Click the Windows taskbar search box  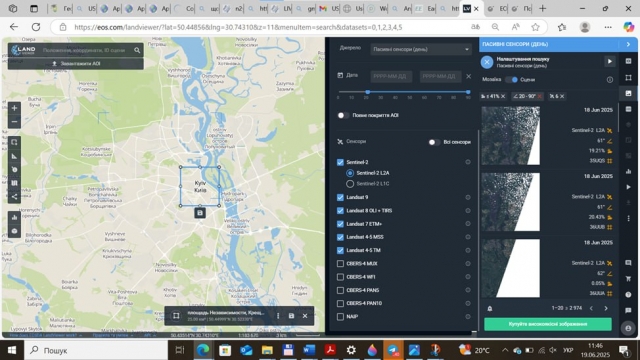point(96,350)
